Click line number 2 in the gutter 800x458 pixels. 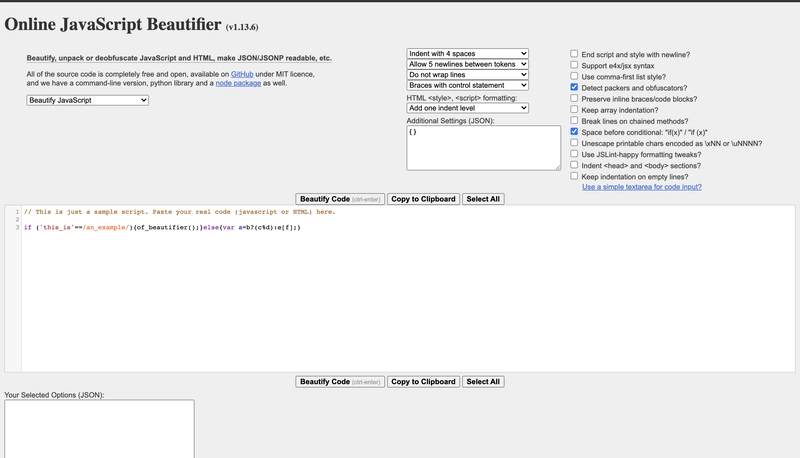pyautogui.click(x=17, y=219)
